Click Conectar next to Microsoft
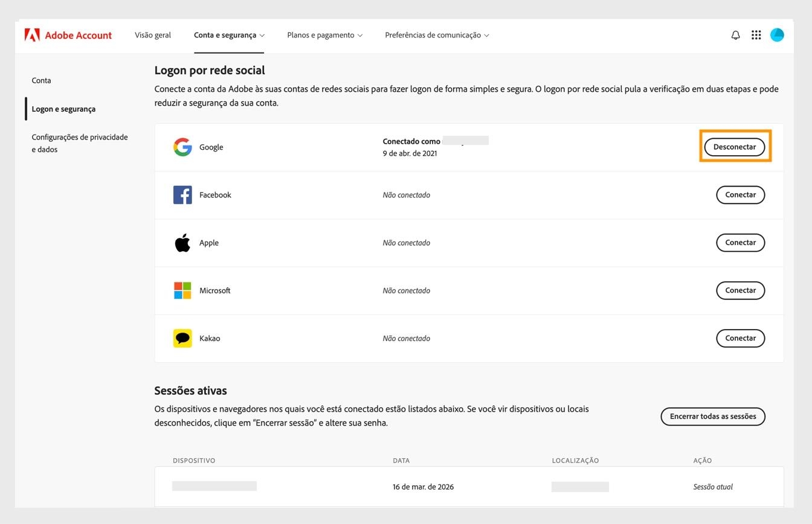 [740, 290]
